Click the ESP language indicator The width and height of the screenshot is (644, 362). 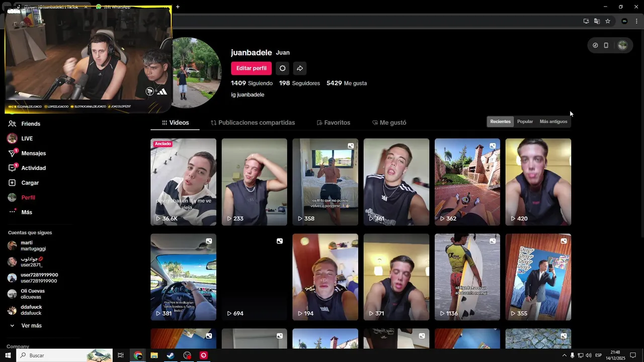pyautogui.click(x=599, y=355)
